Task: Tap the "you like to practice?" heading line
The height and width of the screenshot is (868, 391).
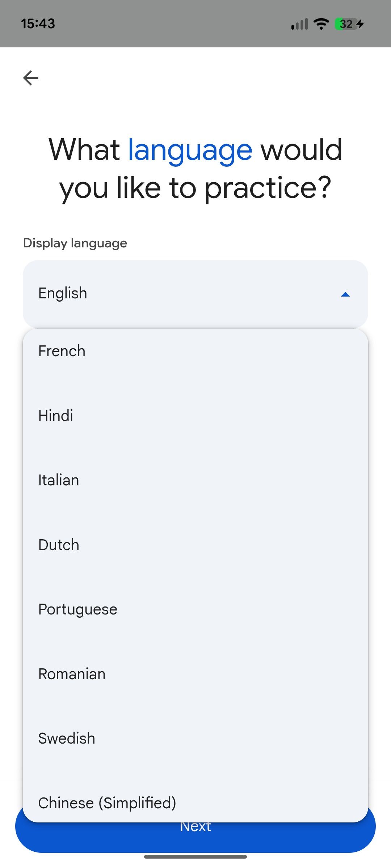Action: click(x=195, y=188)
